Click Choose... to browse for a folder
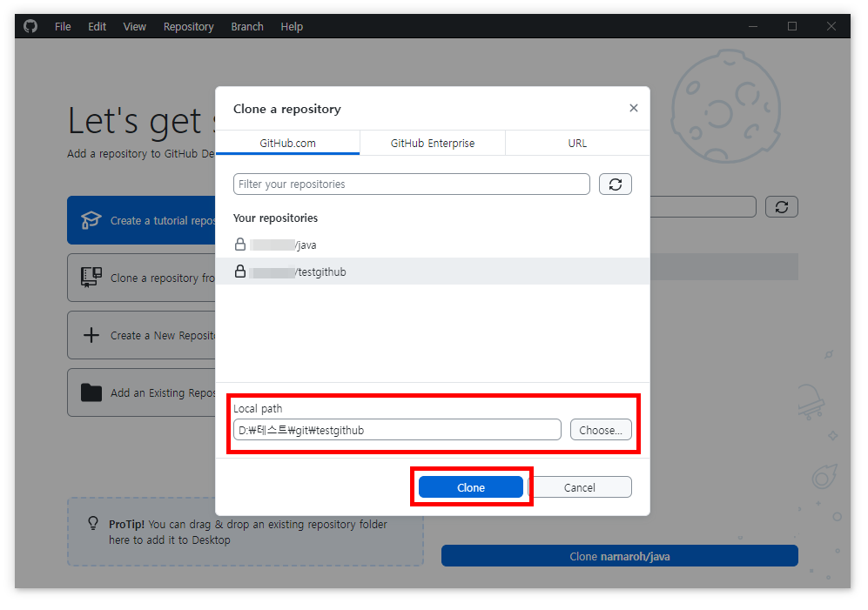868x610 pixels. click(x=601, y=430)
